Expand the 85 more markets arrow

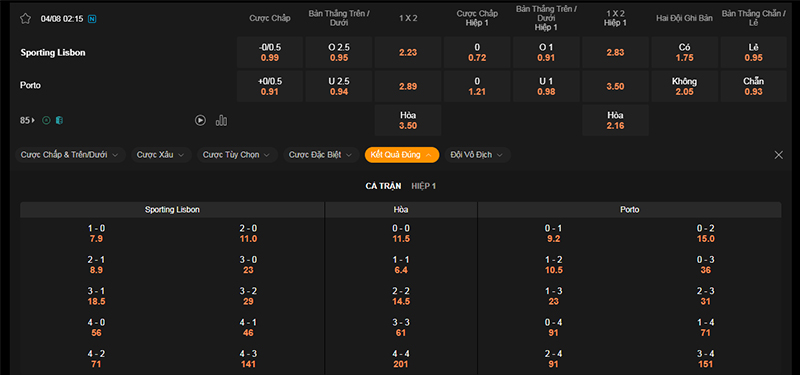28,120
